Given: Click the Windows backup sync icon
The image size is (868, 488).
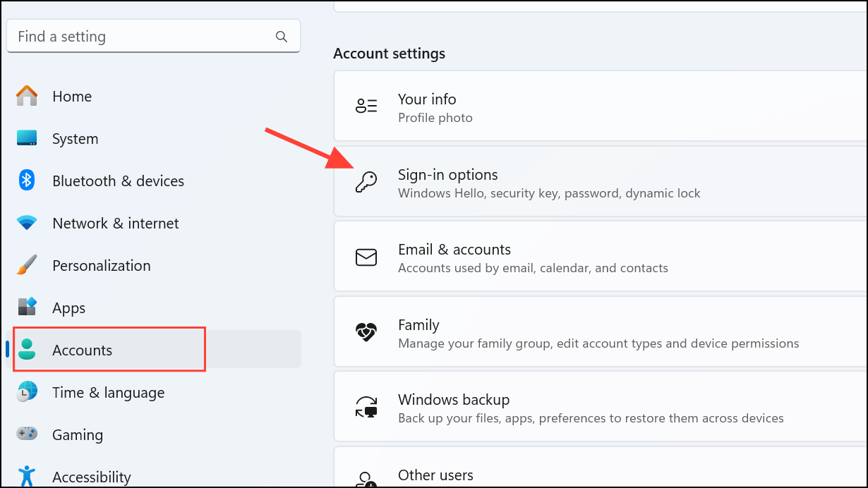Looking at the screenshot, I should coord(366,408).
